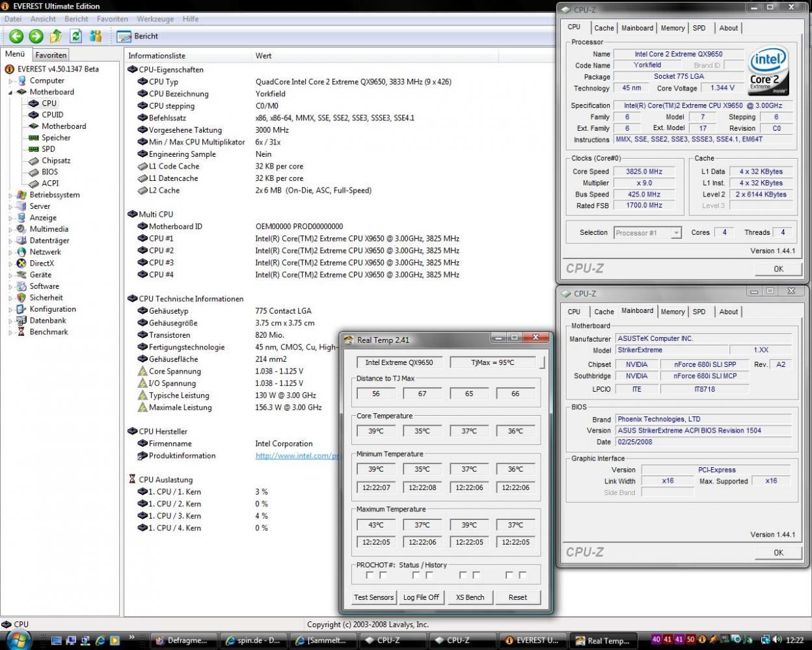Click OK in the upper CPU-Z window
This screenshot has height=650, width=812.
coord(778,269)
